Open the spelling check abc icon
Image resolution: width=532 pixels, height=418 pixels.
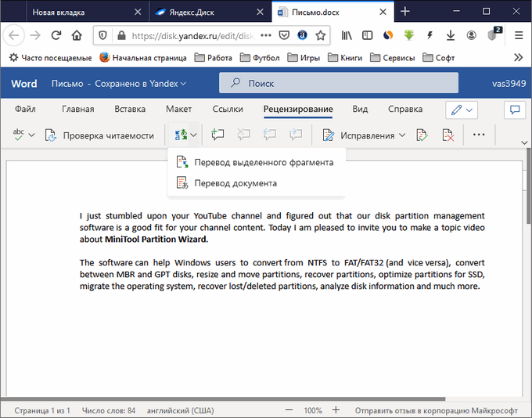[x=18, y=135]
